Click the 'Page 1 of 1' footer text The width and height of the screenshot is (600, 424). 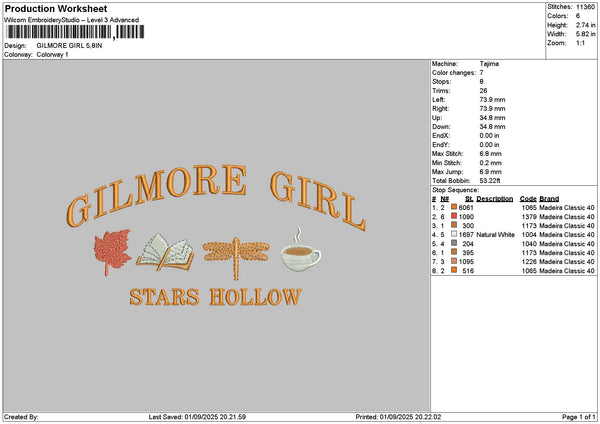[x=579, y=417]
